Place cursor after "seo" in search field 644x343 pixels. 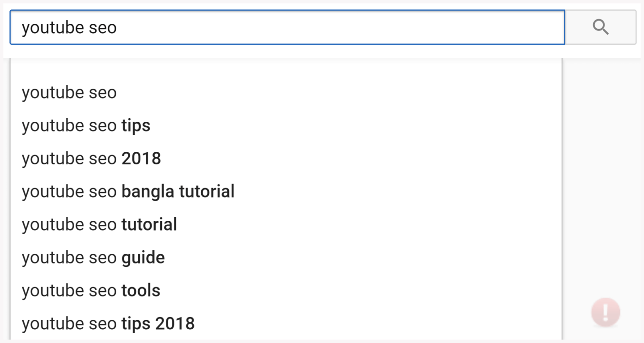(x=118, y=27)
